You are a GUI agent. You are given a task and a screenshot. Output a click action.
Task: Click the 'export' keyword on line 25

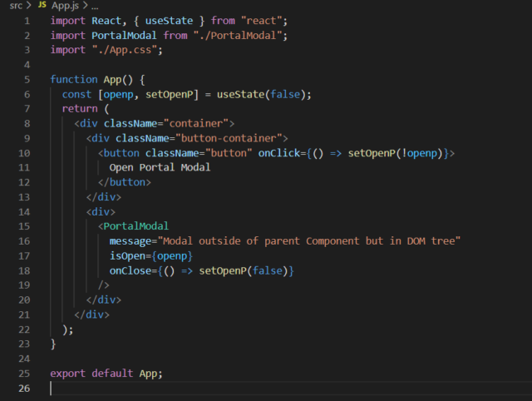68,374
